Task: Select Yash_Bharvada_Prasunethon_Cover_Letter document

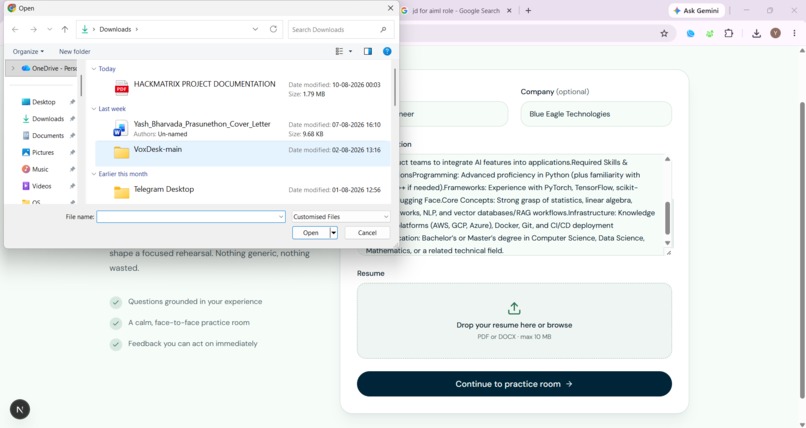Action: pyautogui.click(x=242, y=128)
